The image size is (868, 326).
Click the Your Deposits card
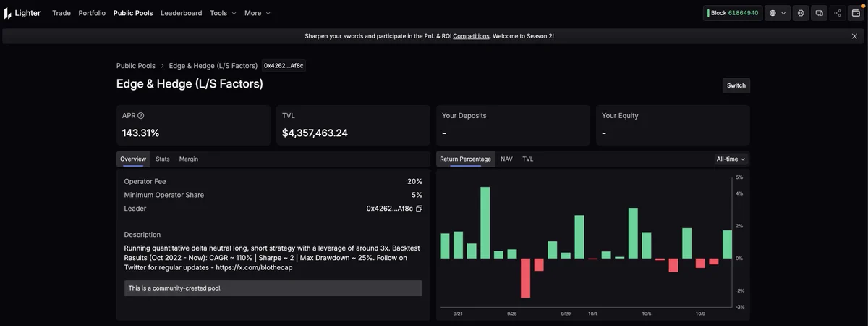click(x=513, y=125)
